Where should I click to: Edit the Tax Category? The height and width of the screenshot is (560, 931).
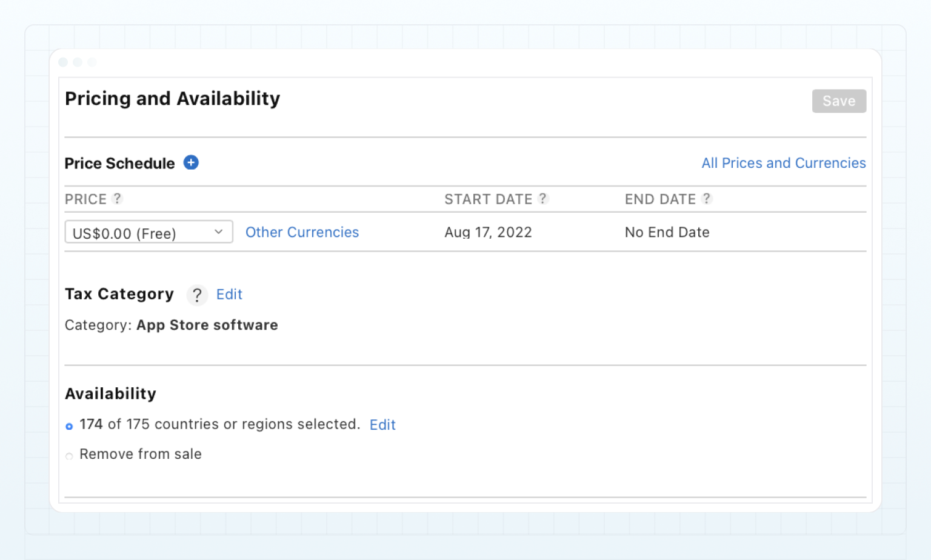click(x=229, y=295)
